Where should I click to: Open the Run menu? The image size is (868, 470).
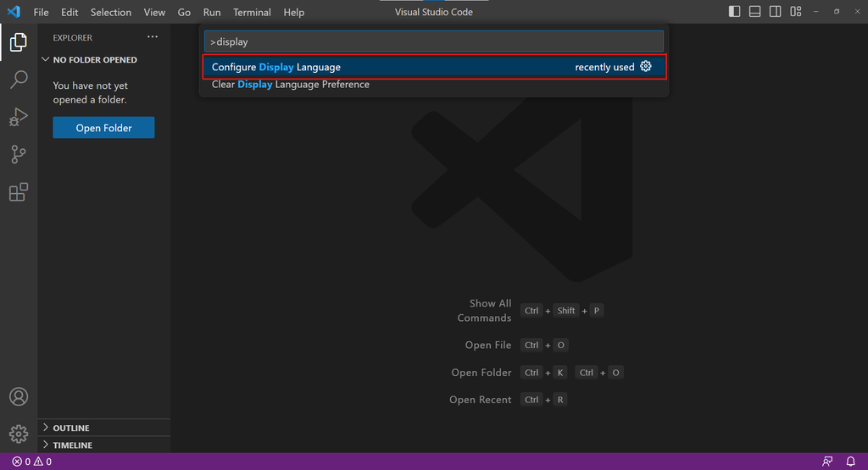click(x=212, y=12)
